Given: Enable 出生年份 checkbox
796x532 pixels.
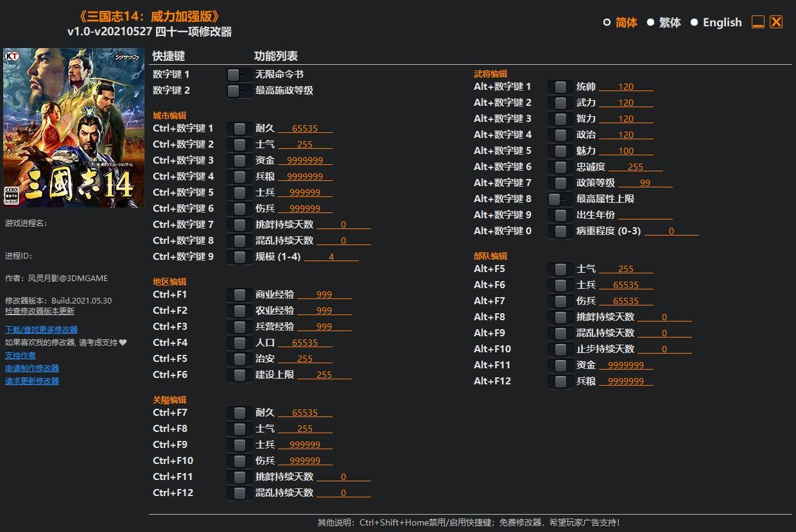Looking at the screenshot, I should coord(560,215).
